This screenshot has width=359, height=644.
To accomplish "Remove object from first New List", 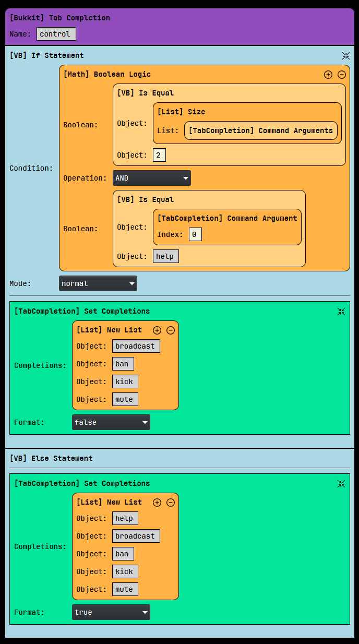I will pos(171,330).
